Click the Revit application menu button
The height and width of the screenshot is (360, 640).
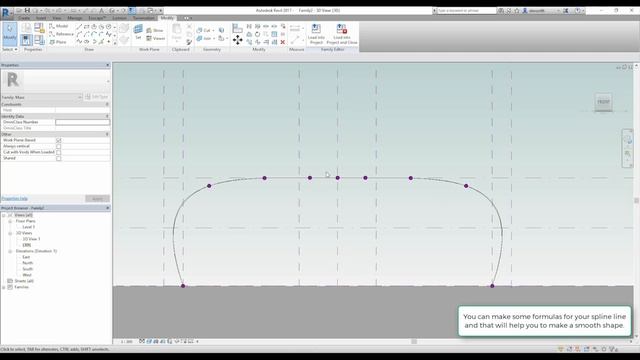click(6, 12)
